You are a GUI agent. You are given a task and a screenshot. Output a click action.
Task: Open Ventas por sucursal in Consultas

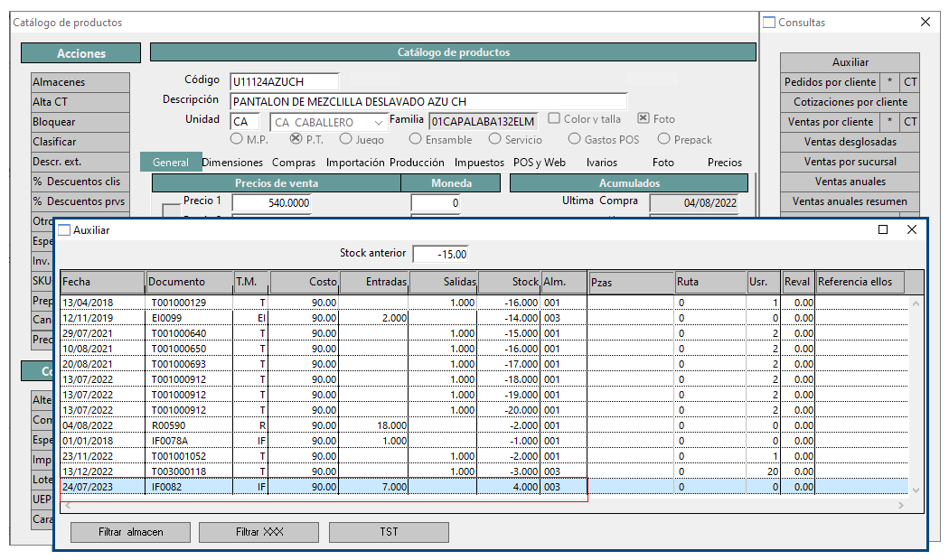coord(850,162)
